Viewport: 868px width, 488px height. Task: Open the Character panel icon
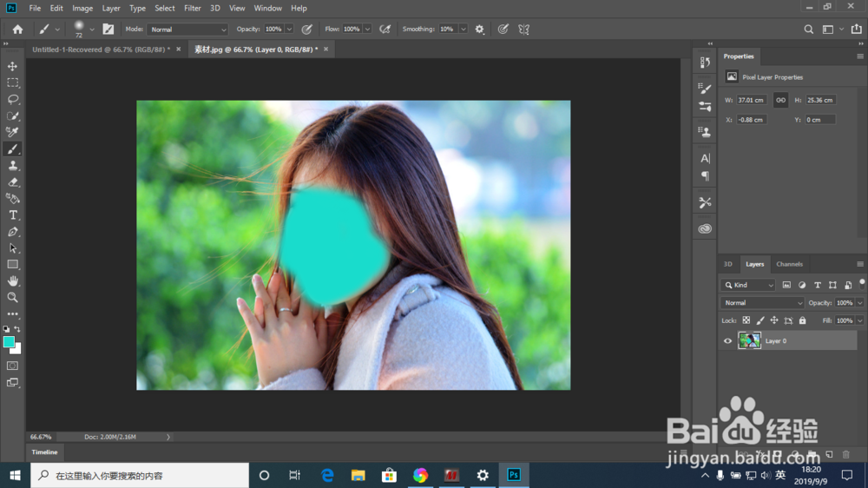click(705, 158)
